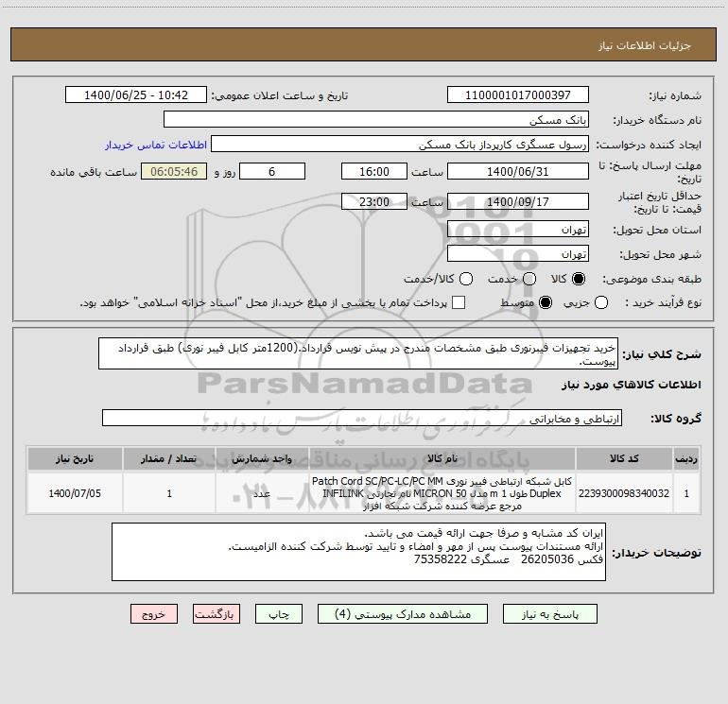Click the خروج exit button
The width and height of the screenshot is (728, 704).
point(154,614)
